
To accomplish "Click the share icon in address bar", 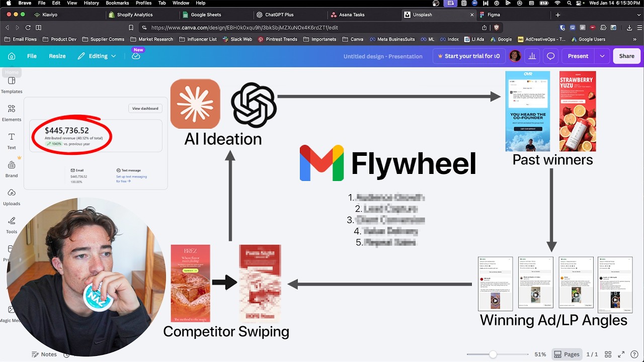I will pos(485,28).
